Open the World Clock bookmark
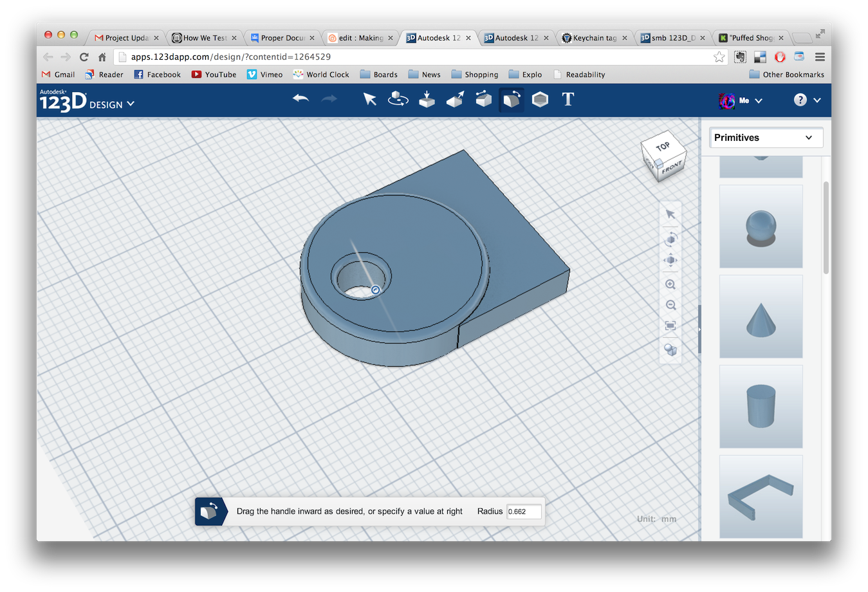The height and width of the screenshot is (592, 868). coord(321,75)
